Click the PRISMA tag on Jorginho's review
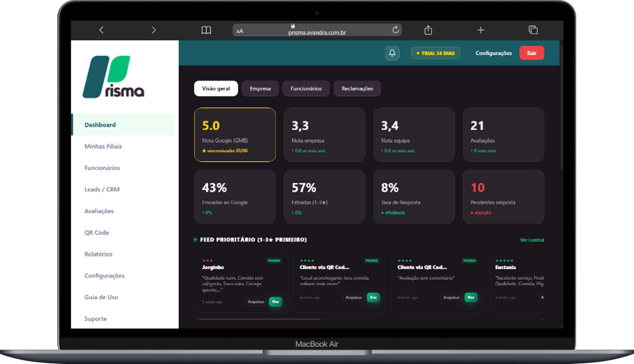Screen dimensions: 634x364 pos(274,260)
